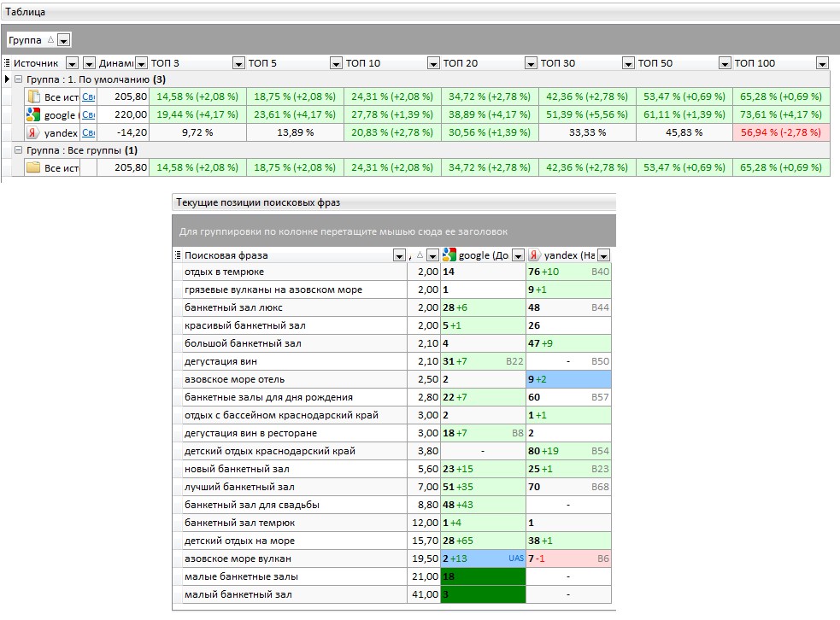Click the current row indicator arrow beside group 1
This screenshot has height=620, width=840.
pyautogui.click(x=7, y=79)
